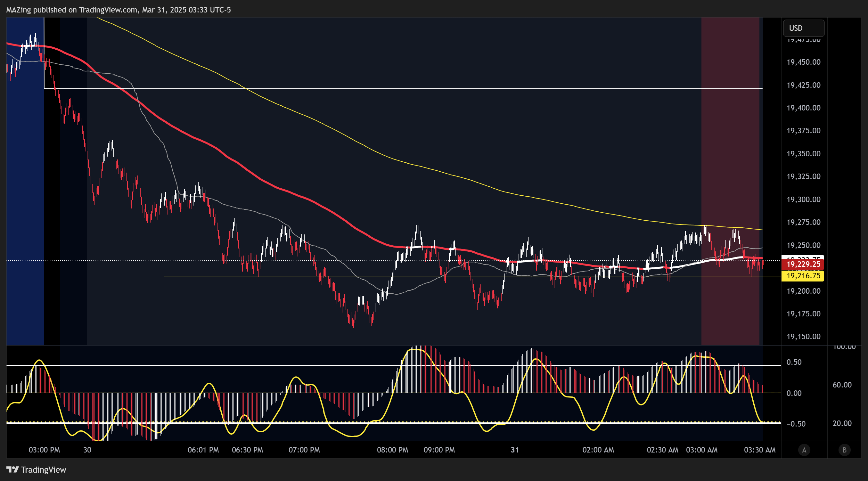Click the 19,450.00 price axis label
The height and width of the screenshot is (481, 868).
[803, 62]
